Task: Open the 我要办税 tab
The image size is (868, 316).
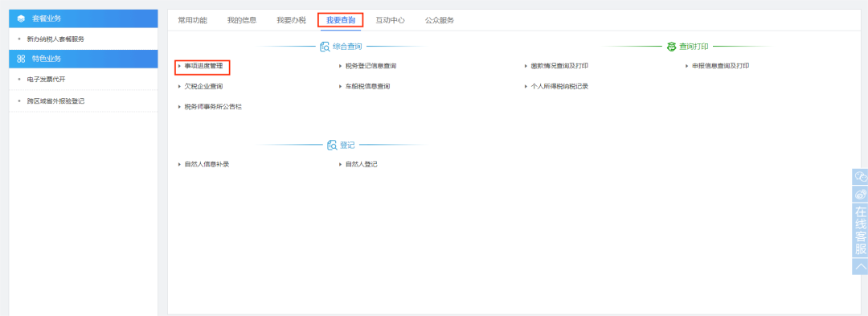Action: point(291,20)
